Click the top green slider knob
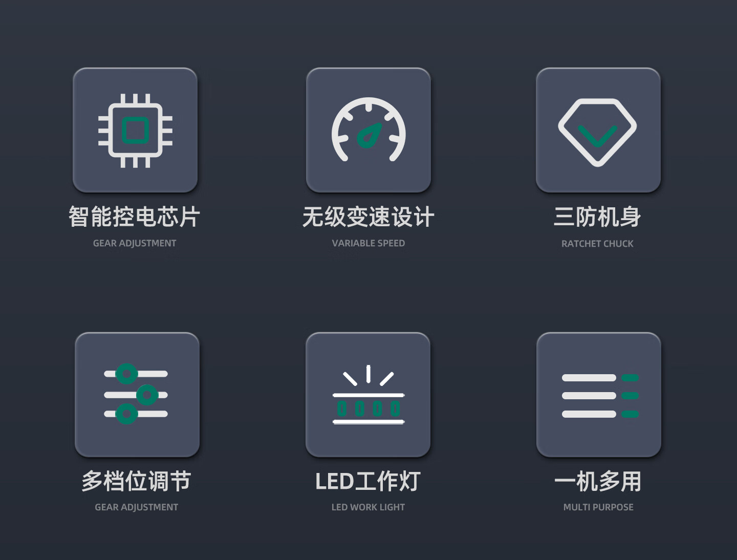The image size is (737, 560). [x=126, y=374]
